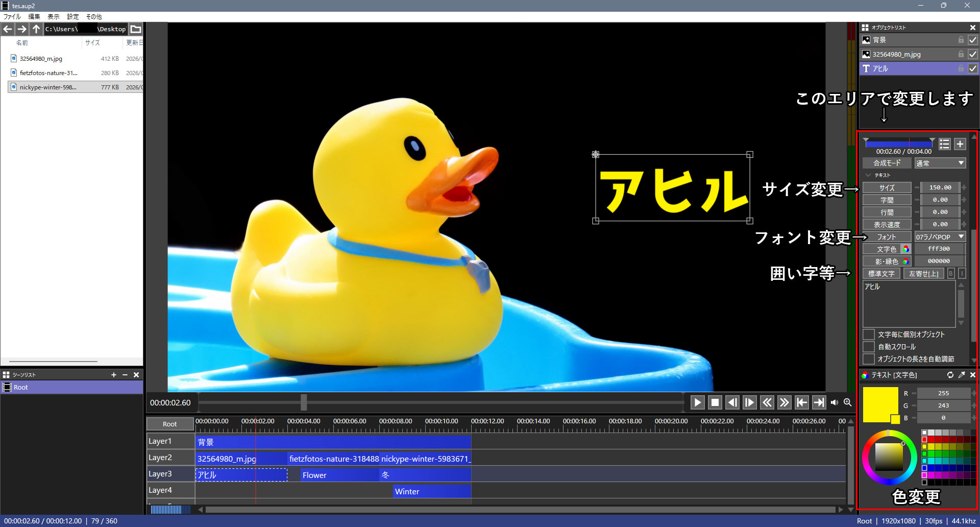Jump to the end of the timeline
980x527 pixels.
coord(819,402)
